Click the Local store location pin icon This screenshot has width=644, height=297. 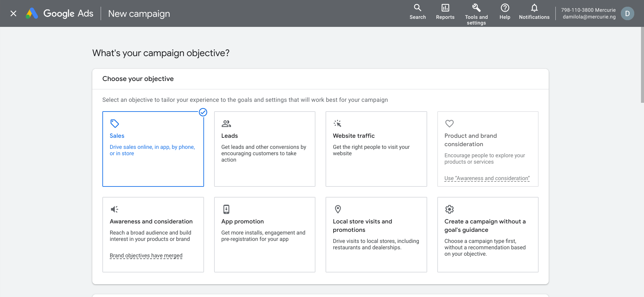click(338, 209)
